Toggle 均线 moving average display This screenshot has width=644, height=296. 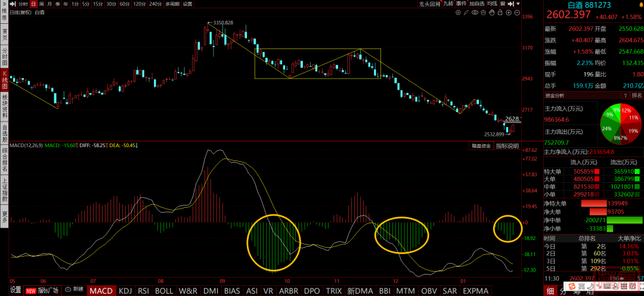[x=491, y=4]
